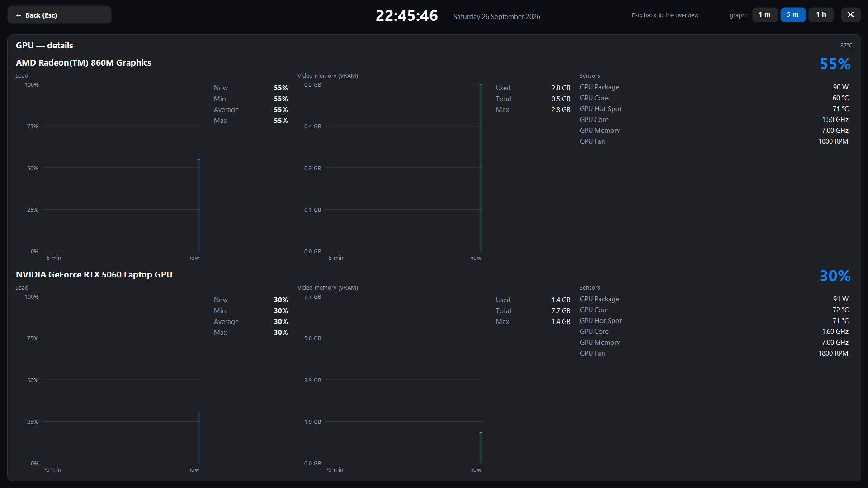Click AMD Radeon load Now 55% row
Image resolution: width=868 pixels, height=488 pixels.
[x=251, y=88]
